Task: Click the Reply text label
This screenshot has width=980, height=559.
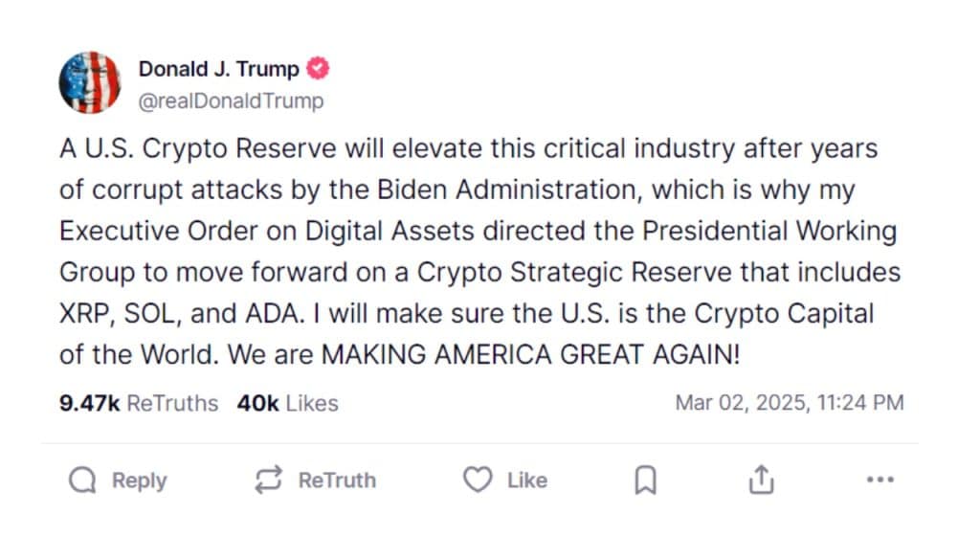Action: tap(140, 481)
